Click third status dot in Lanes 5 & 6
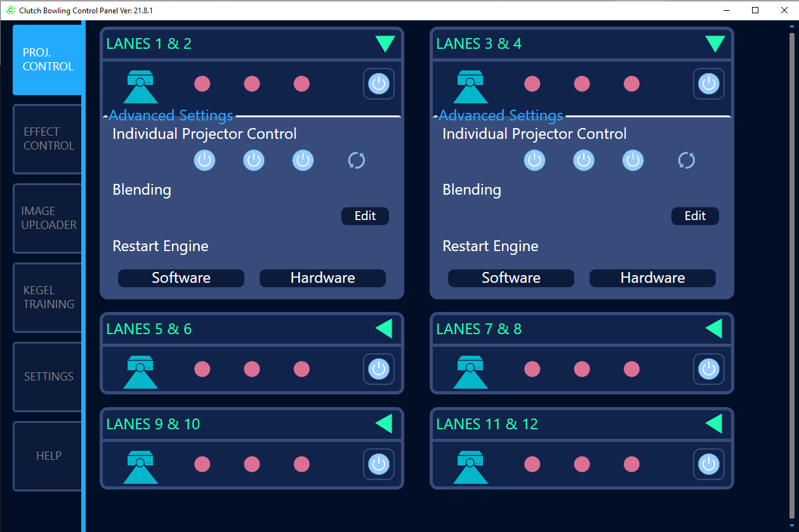799x532 pixels. (x=301, y=369)
